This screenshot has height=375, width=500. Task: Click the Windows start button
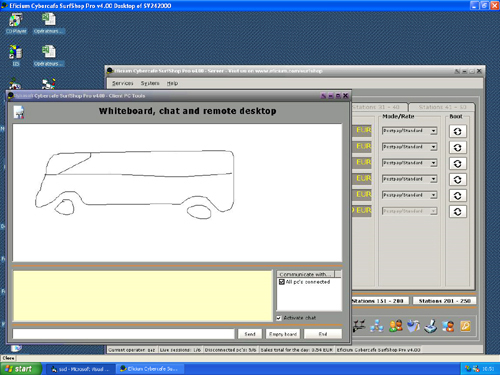[x=21, y=369]
